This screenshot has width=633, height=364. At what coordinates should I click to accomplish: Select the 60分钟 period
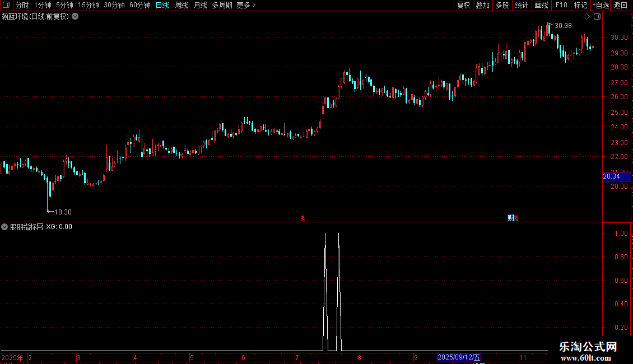point(139,5)
